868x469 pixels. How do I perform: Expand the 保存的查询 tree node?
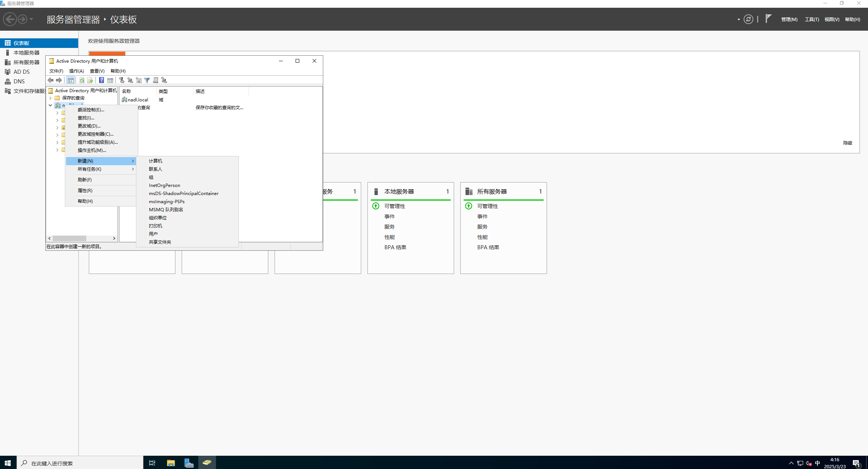(50, 98)
